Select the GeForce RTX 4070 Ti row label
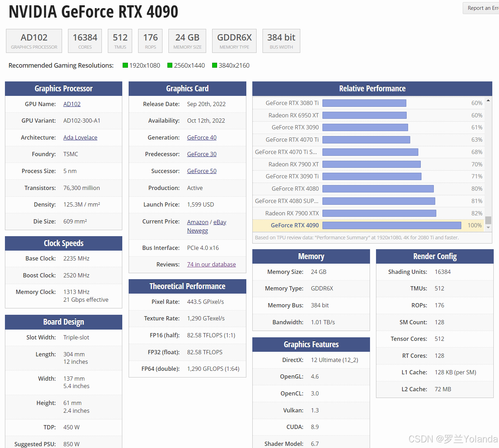 (x=292, y=140)
